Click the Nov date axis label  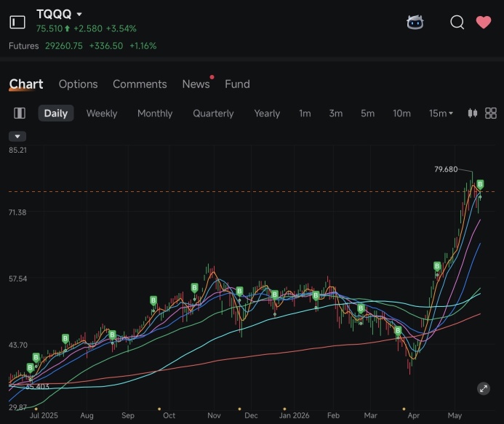click(214, 415)
